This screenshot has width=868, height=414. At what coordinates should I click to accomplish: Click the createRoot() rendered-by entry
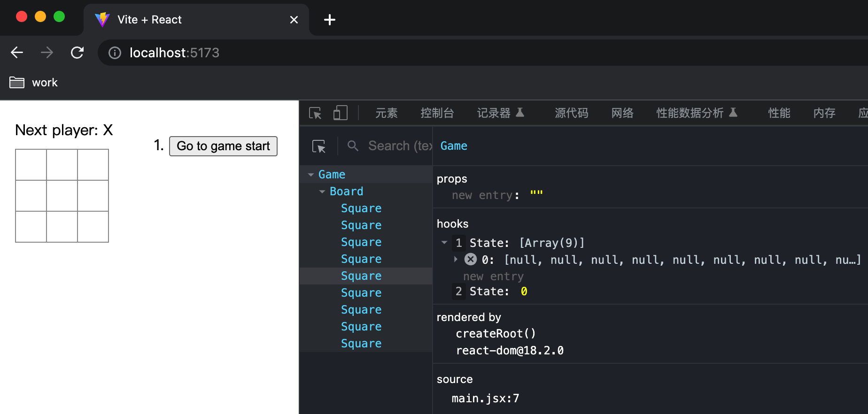[x=496, y=334]
